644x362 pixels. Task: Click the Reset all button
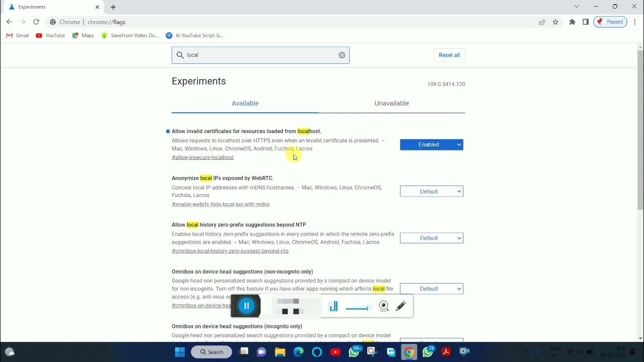449,55
